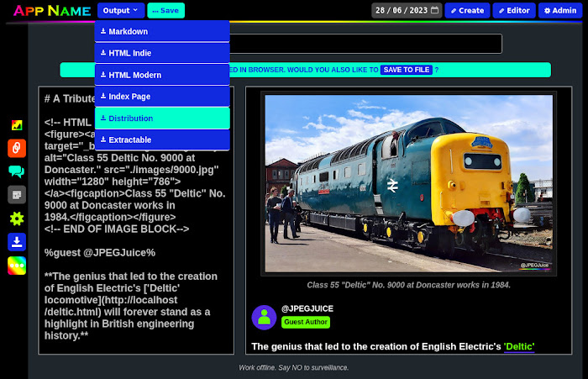
Task: Select the highlighted Distribution option
Action: (x=162, y=118)
